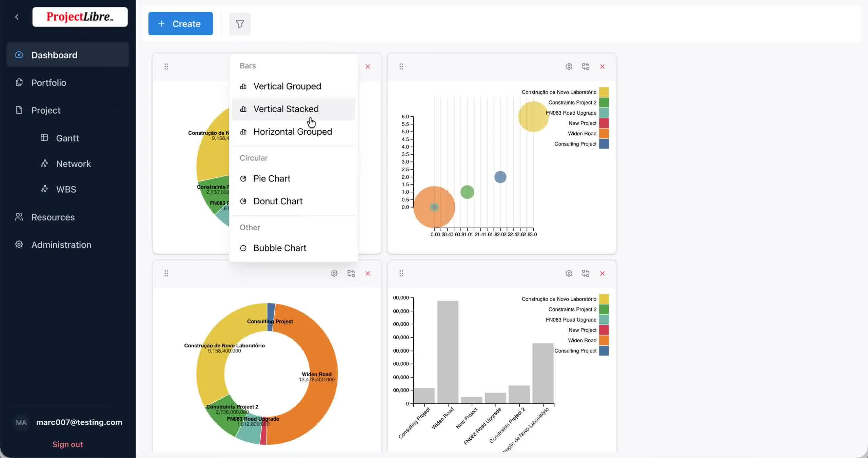
Task: Open settings gear on bubble chart card
Action: coord(569,66)
